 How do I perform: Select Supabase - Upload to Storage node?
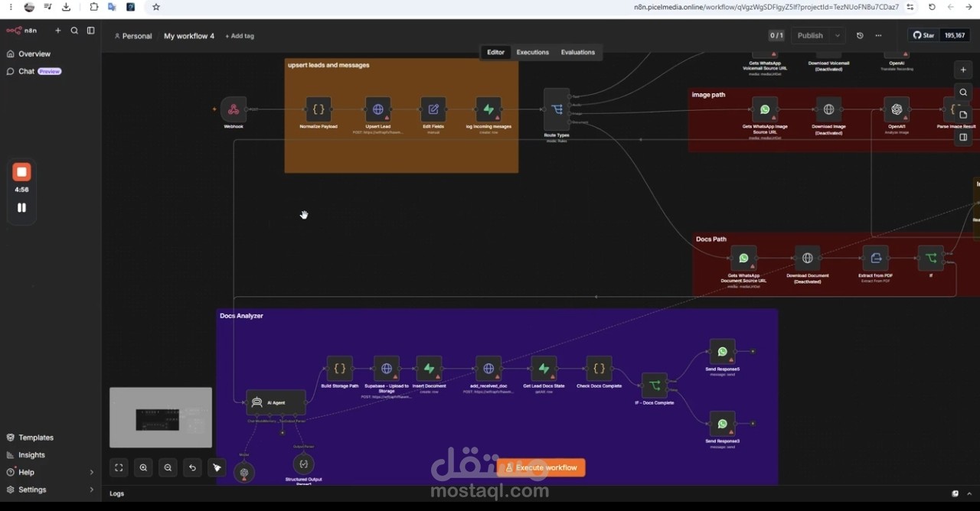pos(387,369)
